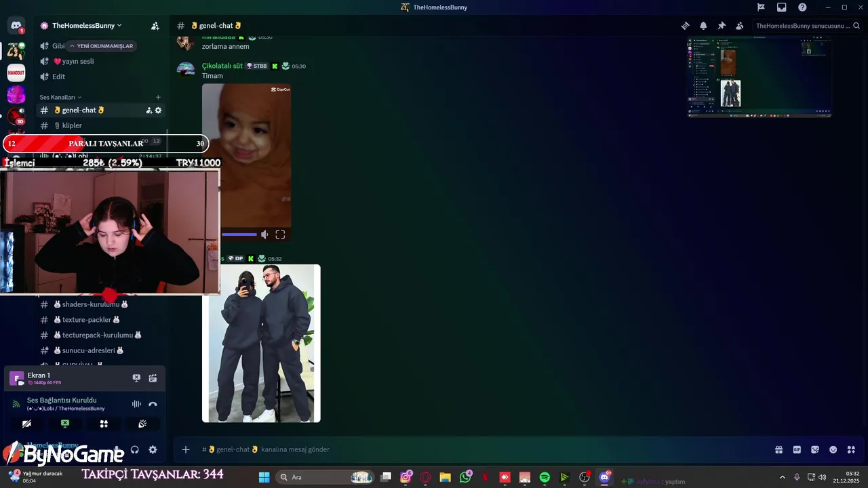Open the emoji picker
The width and height of the screenshot is (868, 488).
click(x=833, y=449)
